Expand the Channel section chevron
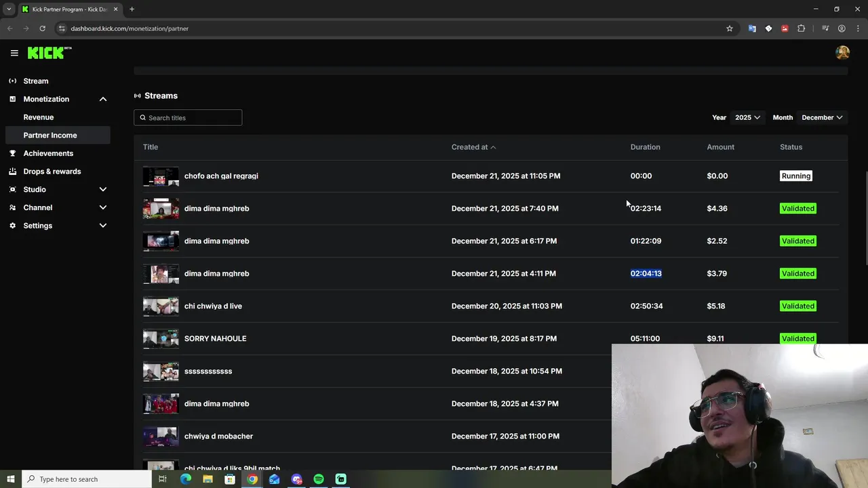This screenshot has width=868, height=488. (x=103, y=207)
